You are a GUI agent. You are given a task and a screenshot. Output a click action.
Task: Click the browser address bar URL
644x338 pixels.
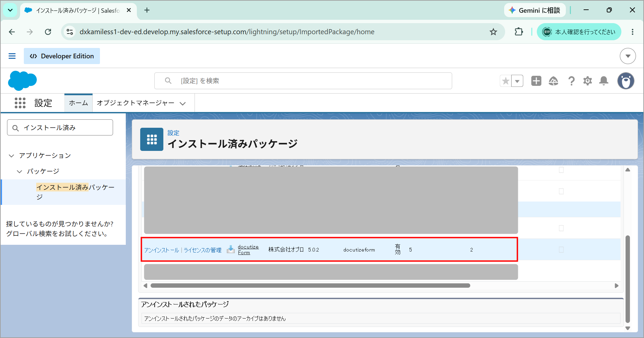227,32
